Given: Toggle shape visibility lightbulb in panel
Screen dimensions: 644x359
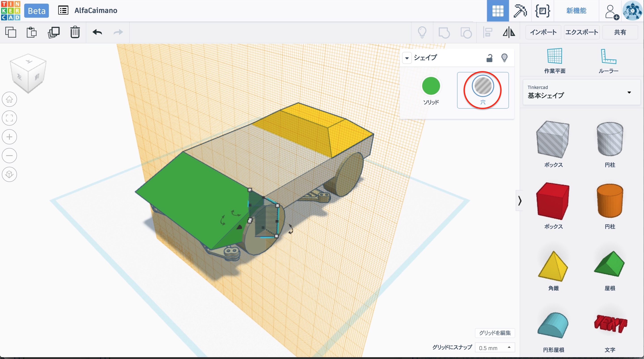Looking at the screenshot, I should pyautogui.click(x=504, y=58).
